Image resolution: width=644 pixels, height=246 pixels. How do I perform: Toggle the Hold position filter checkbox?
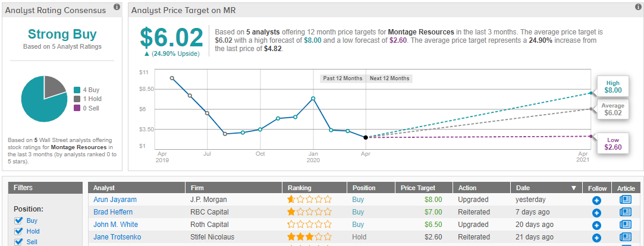(x=18, y=231)
